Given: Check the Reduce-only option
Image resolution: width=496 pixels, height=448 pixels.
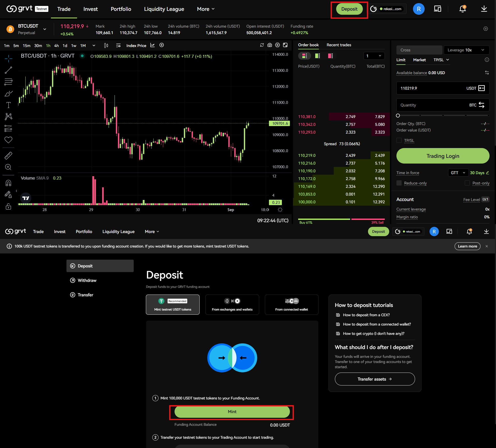Looking at the screenshot, I should click(x=399, y=183).
